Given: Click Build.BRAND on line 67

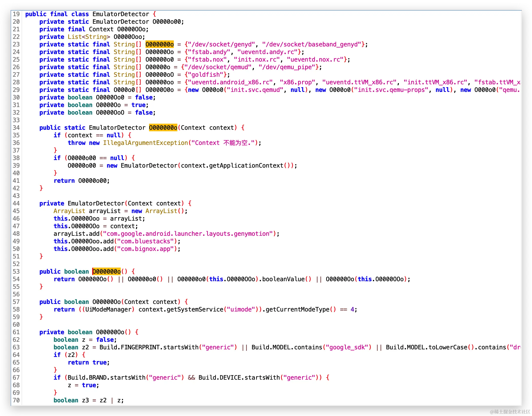Looking at the screenshot, I should tap(87, 378).
